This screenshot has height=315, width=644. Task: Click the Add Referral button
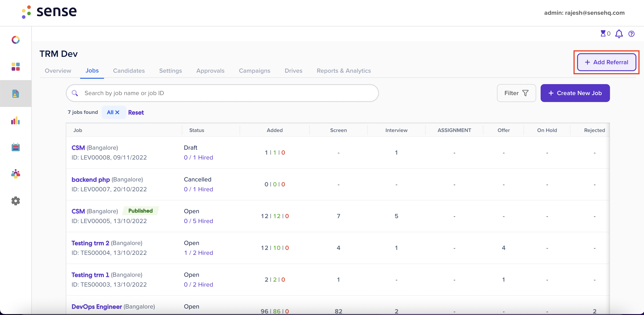click(x=606, y=62)
